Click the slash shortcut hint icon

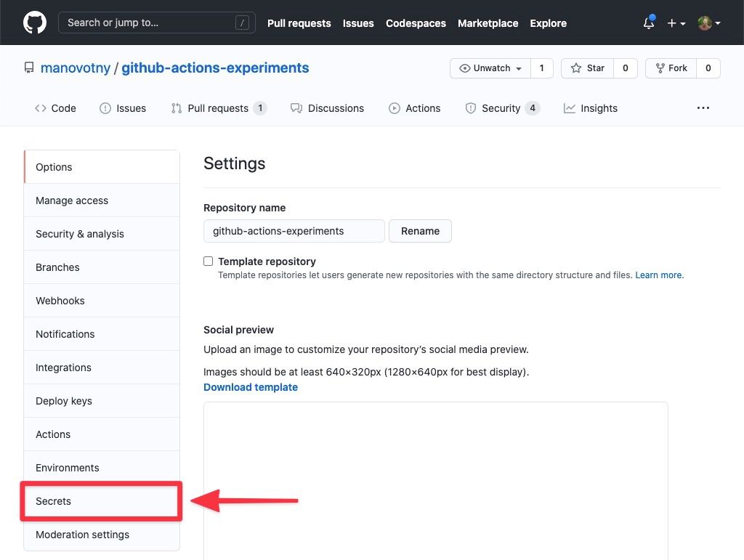coord(242,23)
